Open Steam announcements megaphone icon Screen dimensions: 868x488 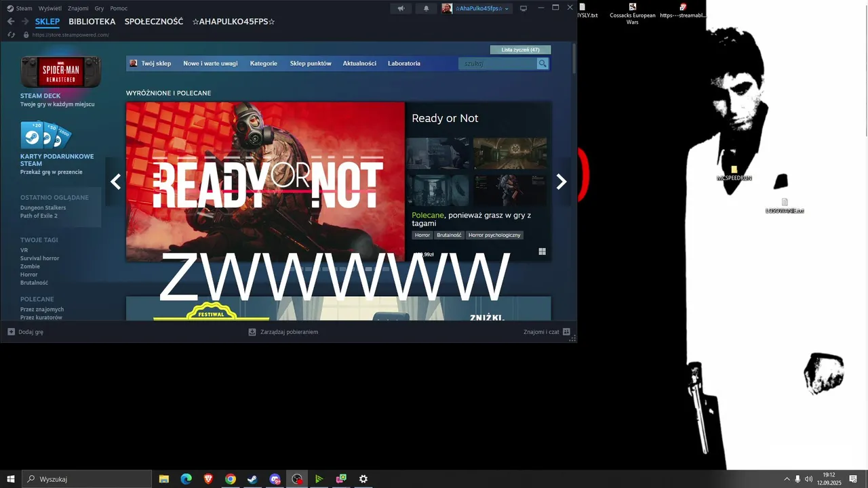coord(401,8)
